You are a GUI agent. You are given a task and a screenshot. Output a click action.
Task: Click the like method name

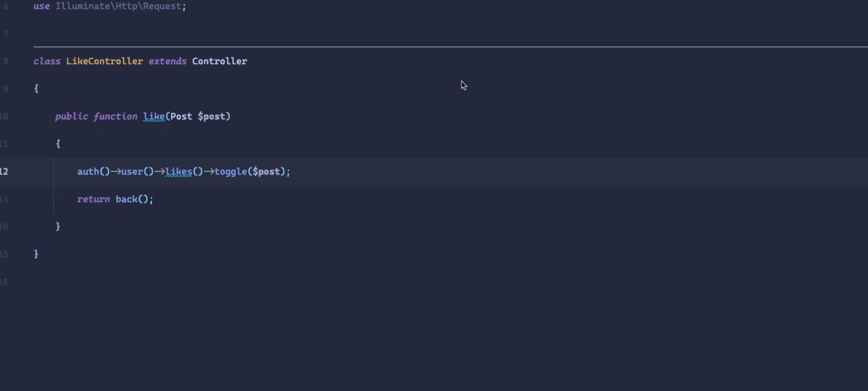(154, 116)
